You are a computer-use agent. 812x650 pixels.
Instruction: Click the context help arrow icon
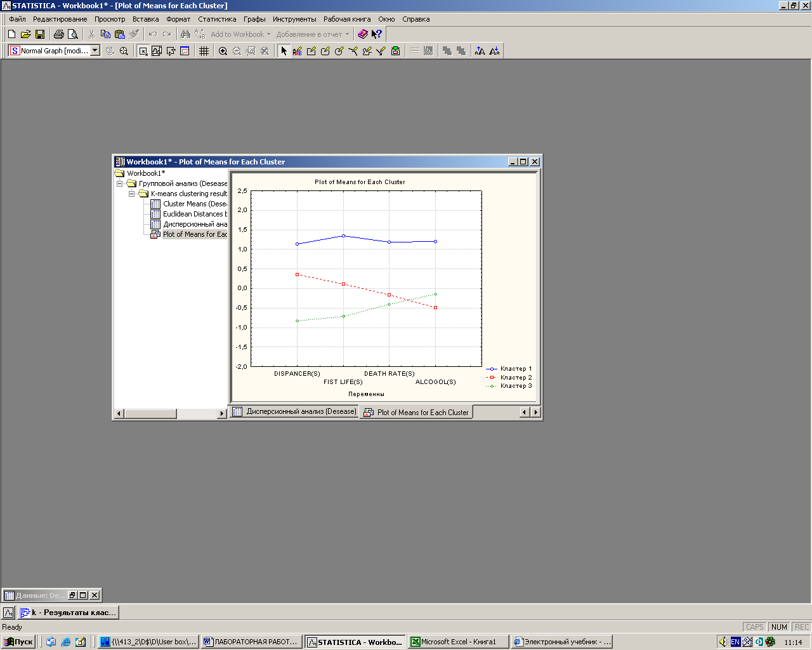[377, 34]
